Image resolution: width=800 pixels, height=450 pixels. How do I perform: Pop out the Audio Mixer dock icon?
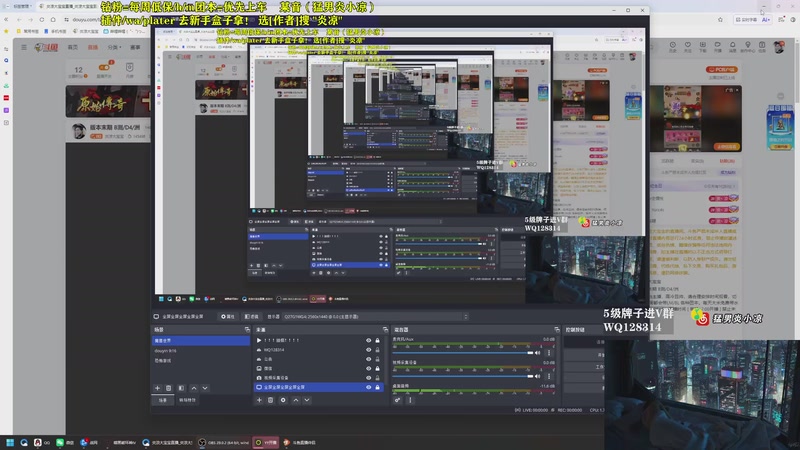(557, 330)
